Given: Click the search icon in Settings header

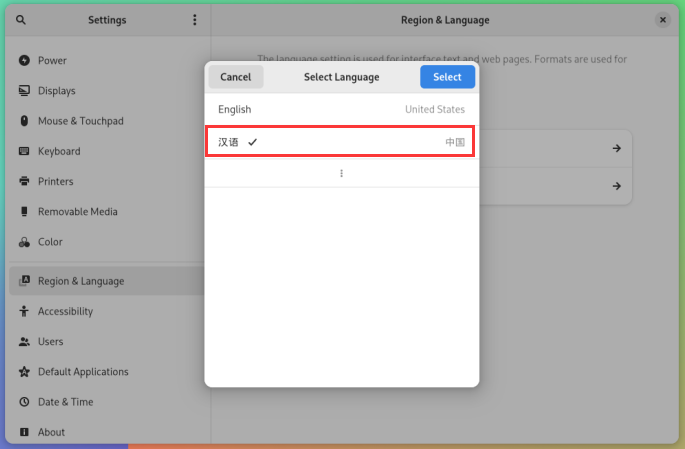Looking at the screenshot, I should pyautogui.click(x=21, y=20).
